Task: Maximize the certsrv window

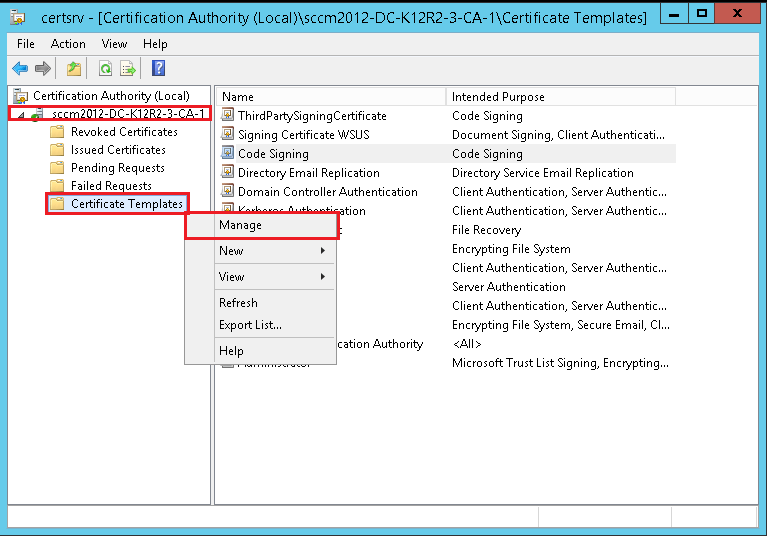Action: tap(701, 14)
